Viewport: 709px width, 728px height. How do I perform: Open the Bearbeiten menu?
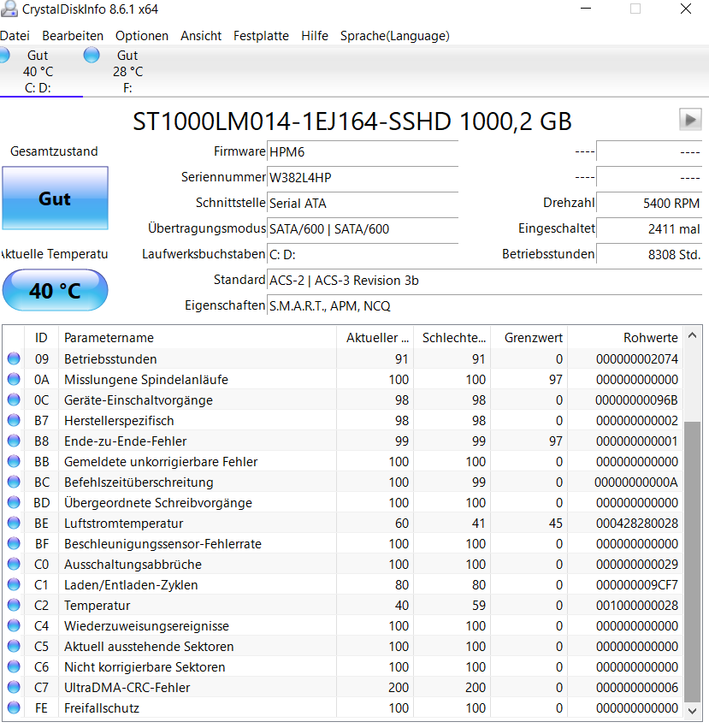pyautogui.click(x=73, y=36)
